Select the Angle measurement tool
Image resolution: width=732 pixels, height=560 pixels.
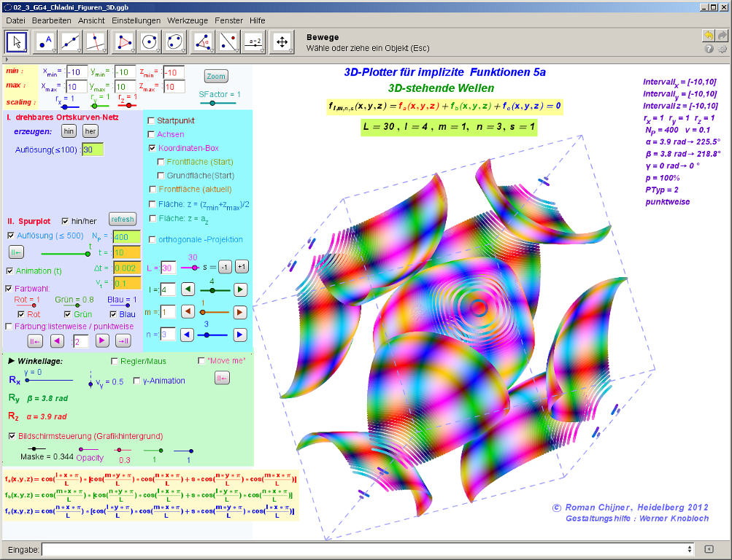[201, 42]
